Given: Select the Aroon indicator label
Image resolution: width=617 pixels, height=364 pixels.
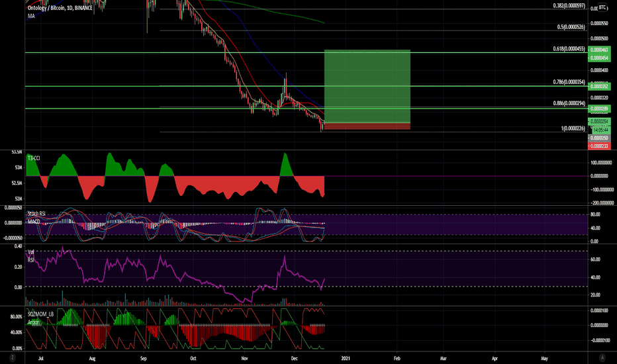Looking at the screenshot, I should 34,322.
